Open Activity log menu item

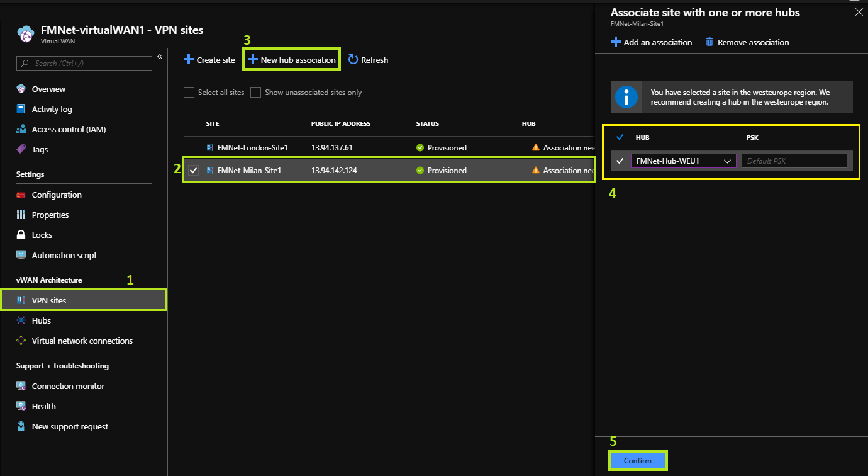(52, 109)
